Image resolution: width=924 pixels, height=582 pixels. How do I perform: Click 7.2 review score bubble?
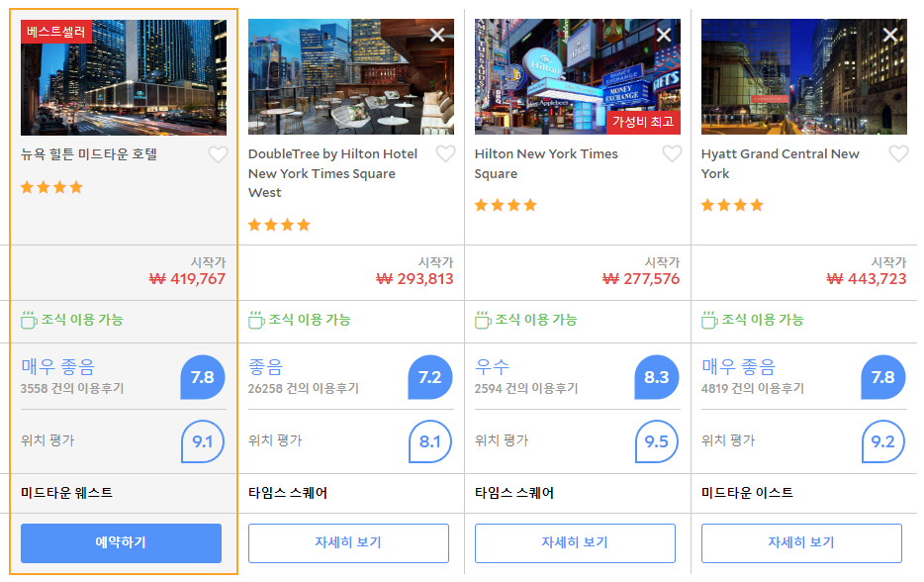click(430, 377)
